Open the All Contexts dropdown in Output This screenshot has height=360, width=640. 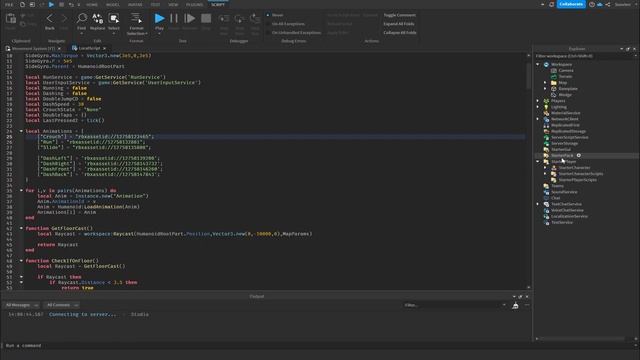[62, 305]
